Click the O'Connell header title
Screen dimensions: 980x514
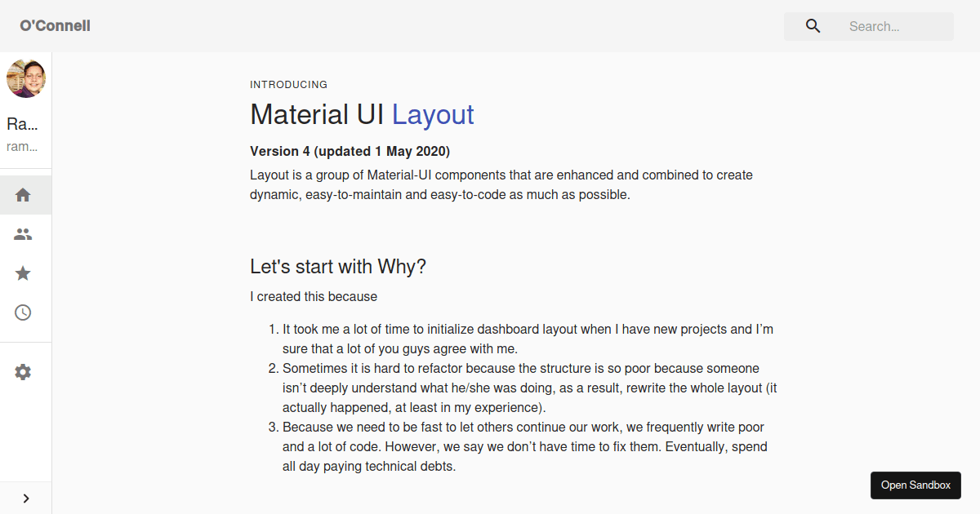point(55,26)
